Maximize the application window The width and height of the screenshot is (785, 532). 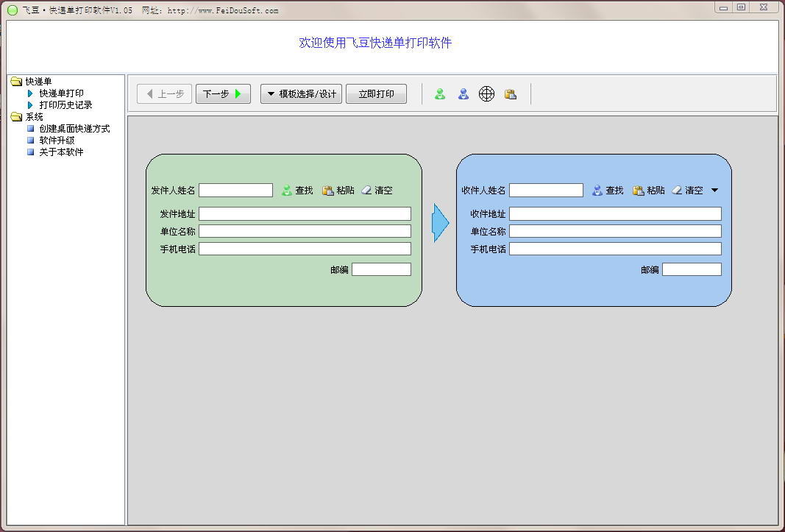(x=742, y=7)
